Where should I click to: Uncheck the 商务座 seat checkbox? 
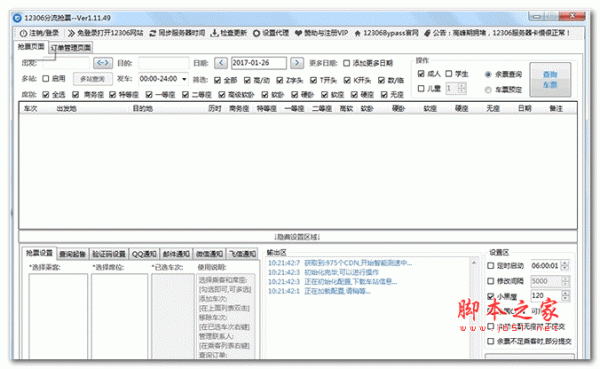point(76,95)
